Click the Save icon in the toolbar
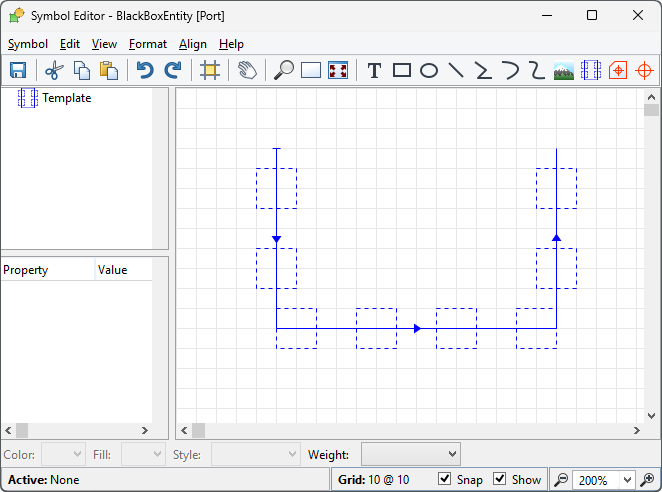The height and width of the screenshot is (492, 662). (x=18, y=71)
